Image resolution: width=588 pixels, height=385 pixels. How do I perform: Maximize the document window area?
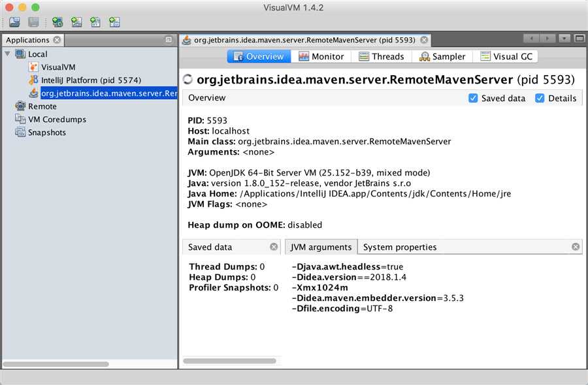click(x=580, y=38)
